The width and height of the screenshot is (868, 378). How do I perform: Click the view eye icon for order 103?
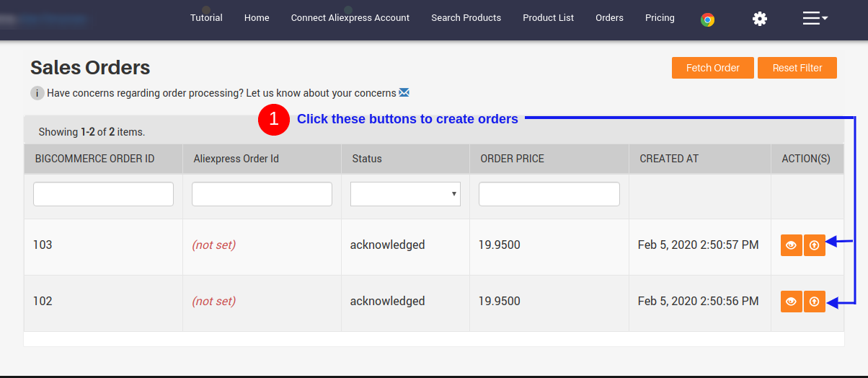tap(791, 245)
